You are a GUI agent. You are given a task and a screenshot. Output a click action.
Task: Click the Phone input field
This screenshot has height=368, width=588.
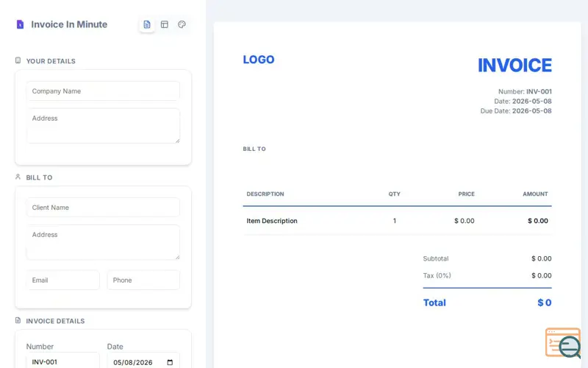(143, 280)
